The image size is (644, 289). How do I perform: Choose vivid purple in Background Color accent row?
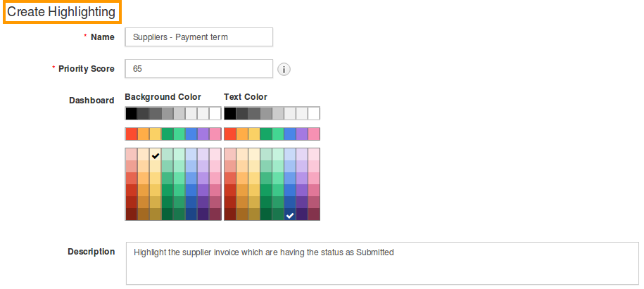pos(203,134)
